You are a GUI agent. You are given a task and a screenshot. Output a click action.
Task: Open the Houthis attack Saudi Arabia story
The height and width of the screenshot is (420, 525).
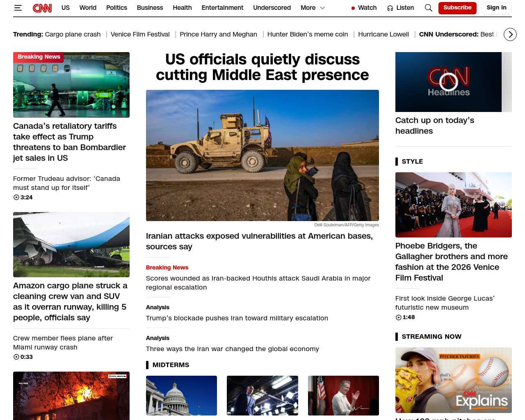[x=258, y=283]
